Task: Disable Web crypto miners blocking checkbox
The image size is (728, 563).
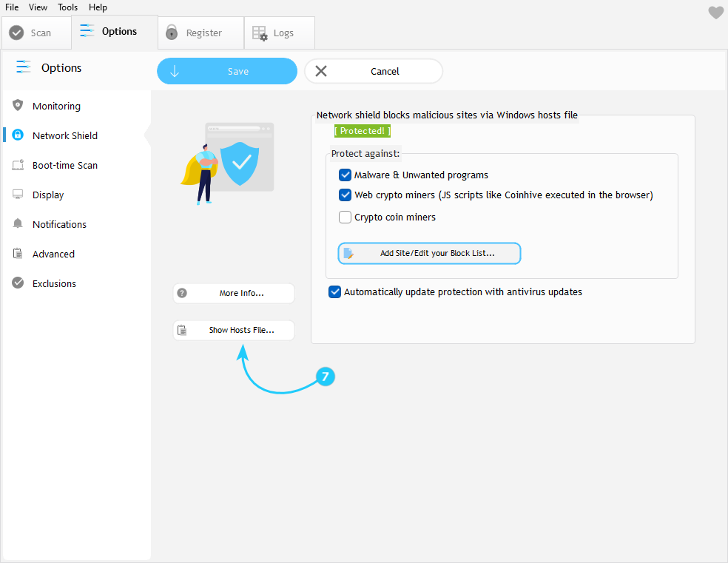Action: (x=345, y=195)
